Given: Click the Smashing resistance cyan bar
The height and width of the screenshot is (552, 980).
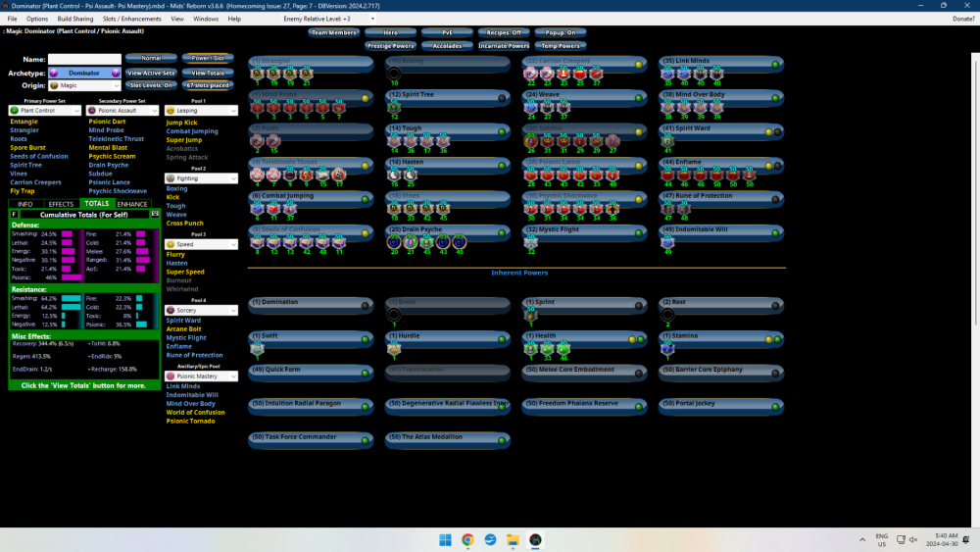Looking at the screenshot, I should 72,299.
